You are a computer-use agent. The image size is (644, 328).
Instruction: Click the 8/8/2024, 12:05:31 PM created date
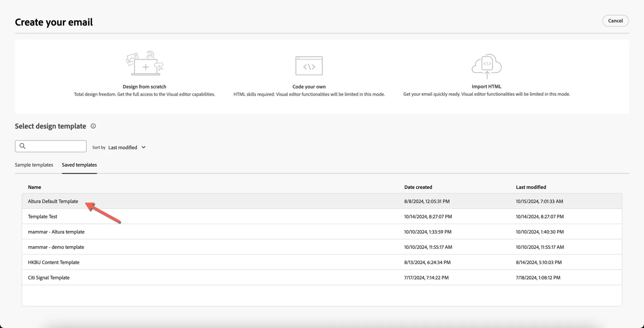point(427,201)
